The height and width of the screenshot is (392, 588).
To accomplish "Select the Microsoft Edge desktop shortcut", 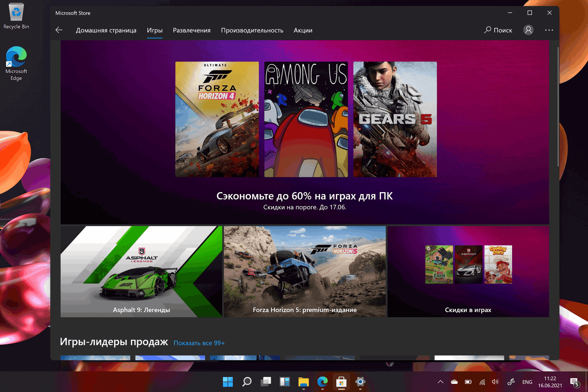I will pyautogui.click(x=16, y=64).
